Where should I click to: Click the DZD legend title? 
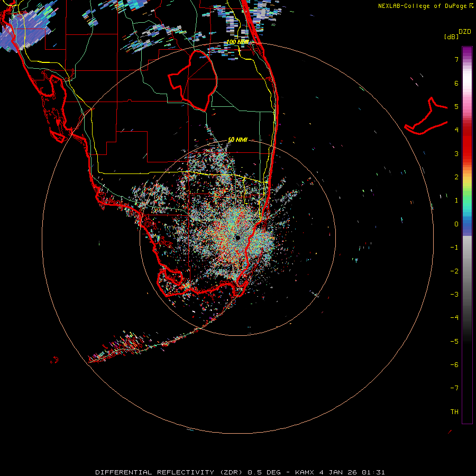pyautogui.click(x=465, y=32)
